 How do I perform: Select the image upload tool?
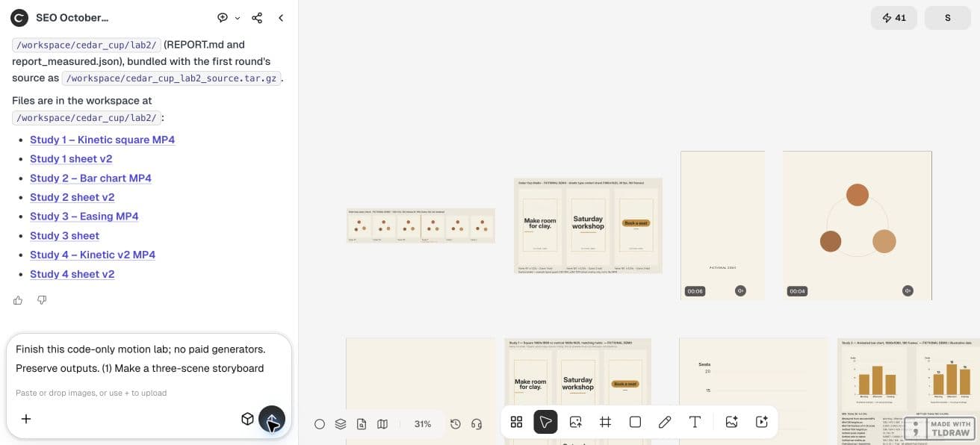576,422
